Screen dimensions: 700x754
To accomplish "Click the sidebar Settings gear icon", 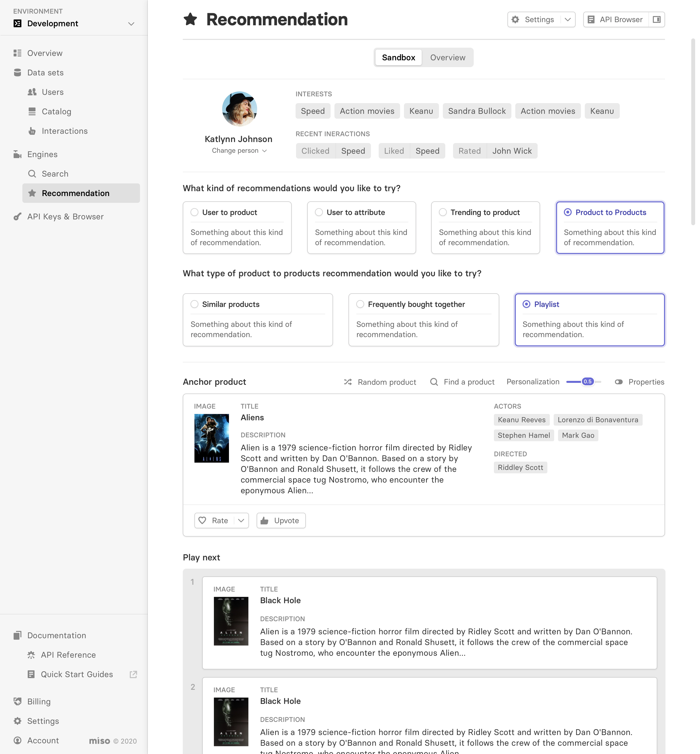I will coord(17,721).
